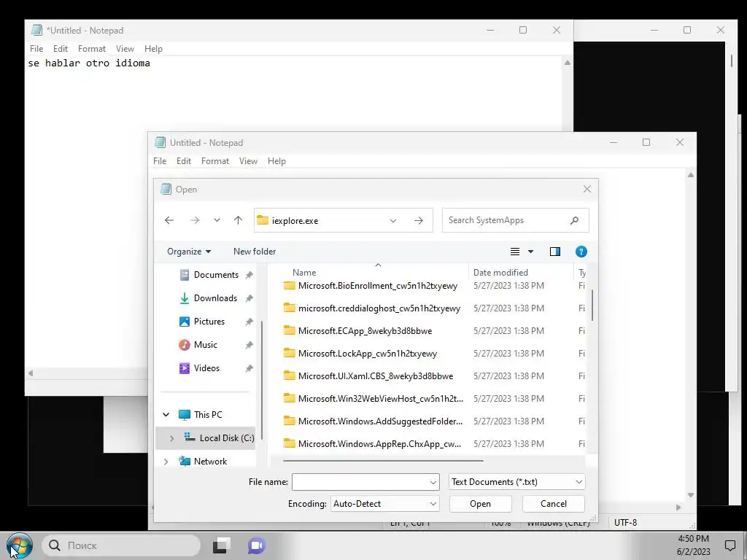
Task: Open the Chat app on taskbar
Action: pyautogui.click(x=256, y=545)
